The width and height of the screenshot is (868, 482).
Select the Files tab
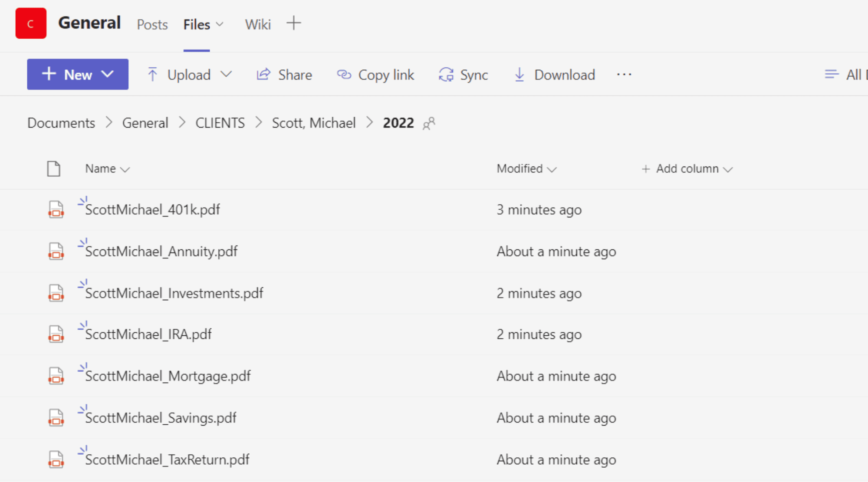pos(196,24)
